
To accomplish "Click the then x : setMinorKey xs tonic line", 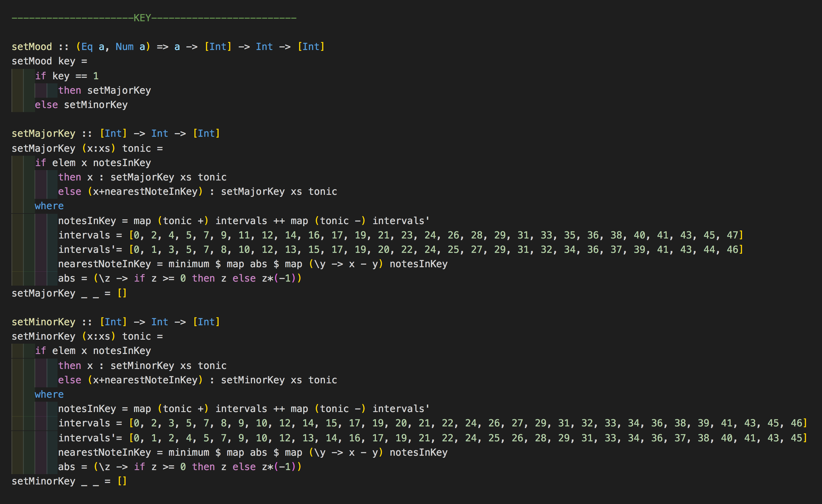I will (142, 365).
